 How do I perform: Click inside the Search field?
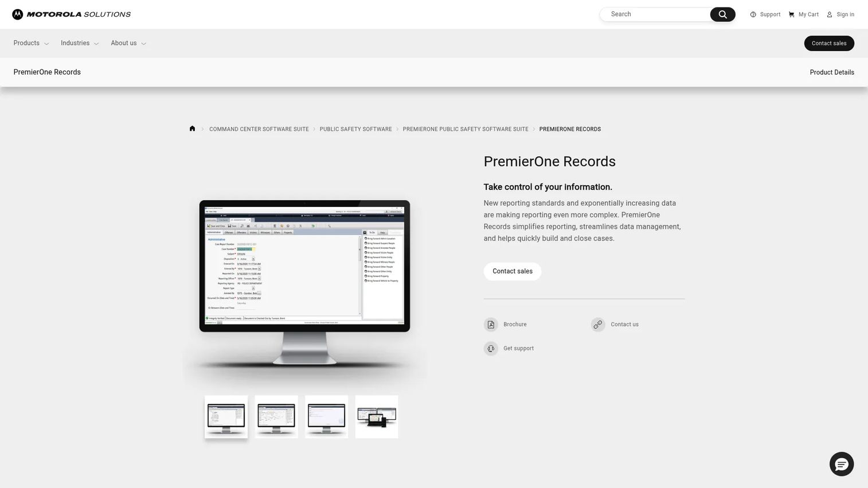click(x=655, y=14)
